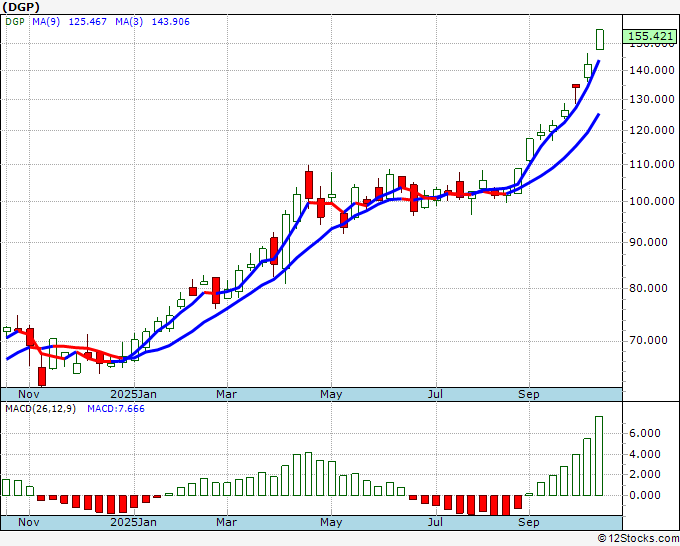680x546 pixels.
Task: Click 2025Jan on the MACD time axis
Action: click(134, 522)
